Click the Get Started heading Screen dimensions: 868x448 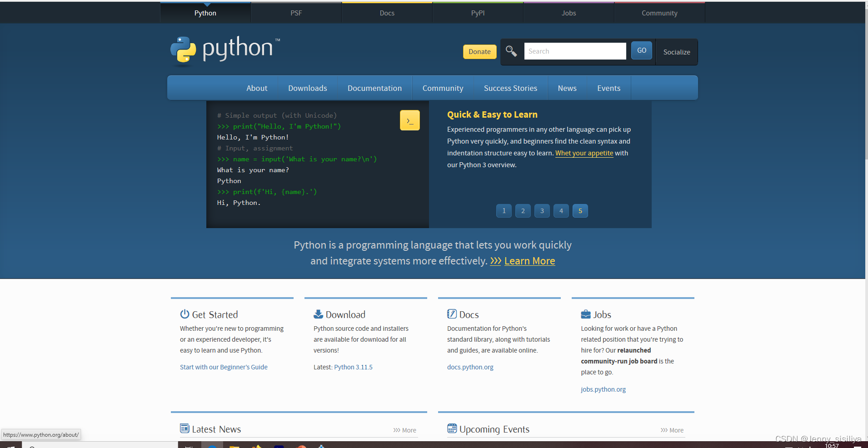coord(215,314)
